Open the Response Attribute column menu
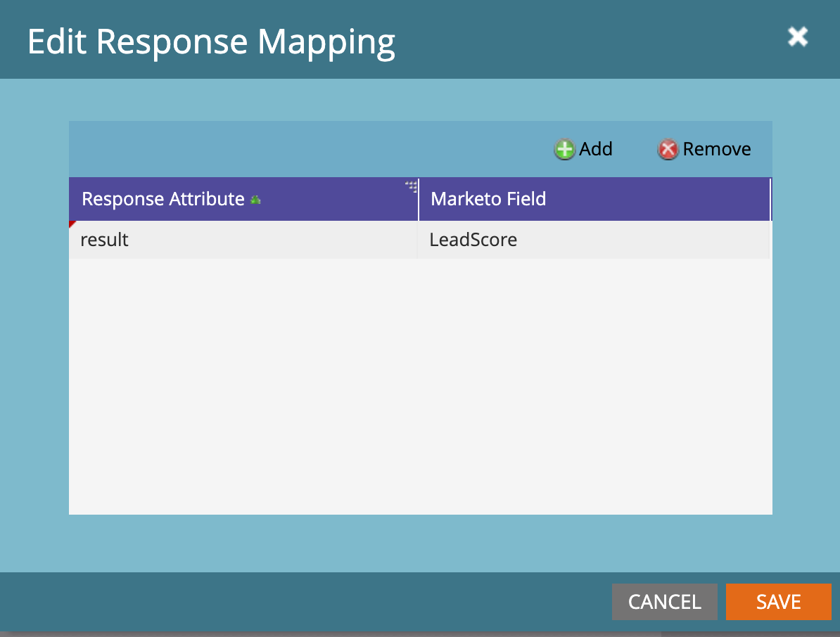 pos(411,186)
